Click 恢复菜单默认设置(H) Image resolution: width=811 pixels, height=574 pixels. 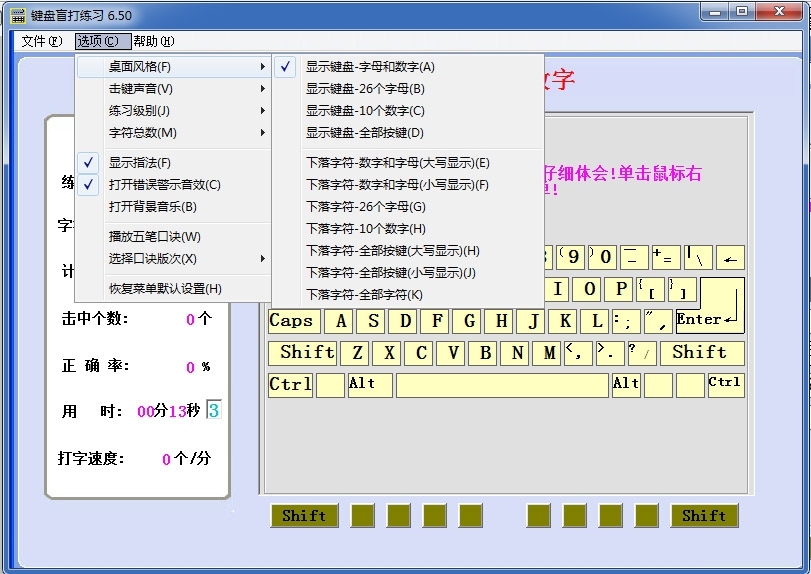click(x=165, y=289)
